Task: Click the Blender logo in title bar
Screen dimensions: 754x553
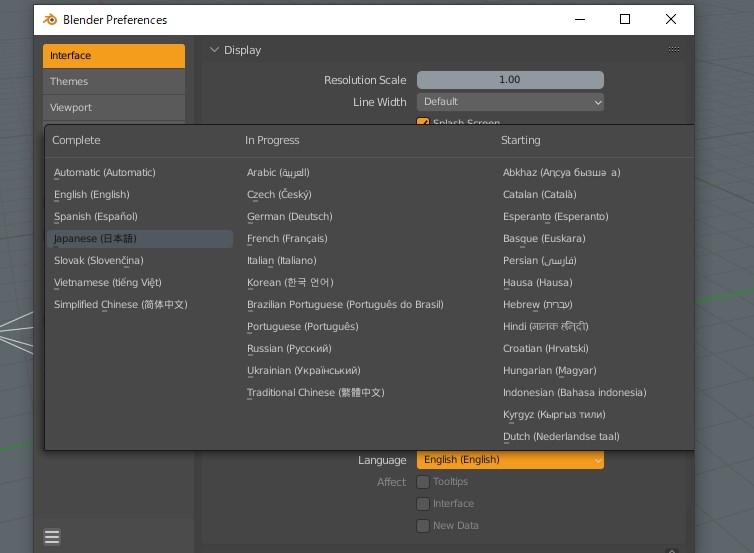Action: (50, 19)
